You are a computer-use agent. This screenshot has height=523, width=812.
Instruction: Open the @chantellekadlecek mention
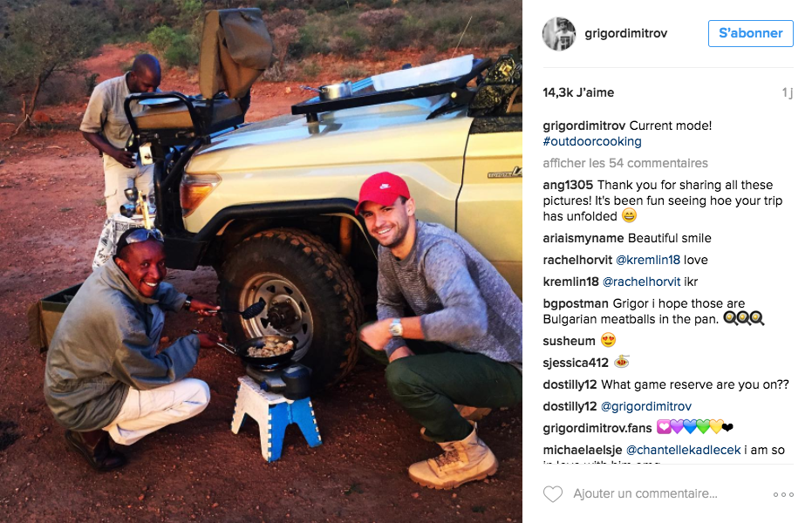point(683,450)
